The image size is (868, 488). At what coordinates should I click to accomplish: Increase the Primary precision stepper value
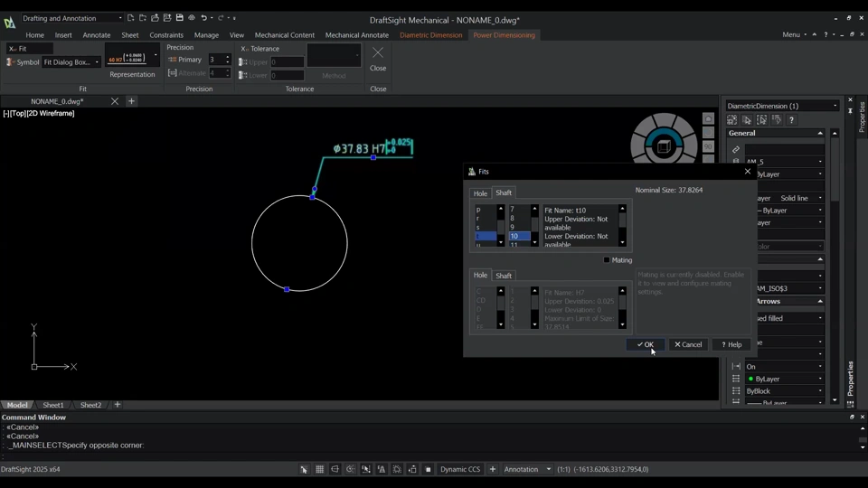228,57
